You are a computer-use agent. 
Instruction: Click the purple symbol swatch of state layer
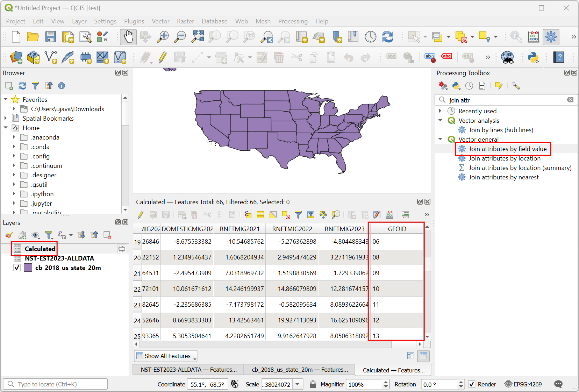(28, 268)
